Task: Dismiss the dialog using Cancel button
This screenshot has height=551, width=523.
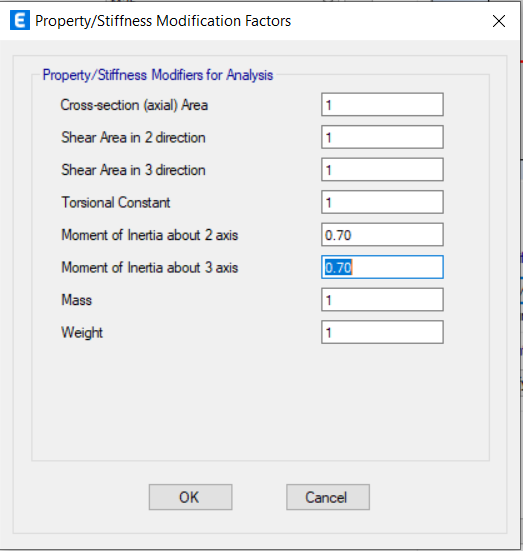Action: 328,497
